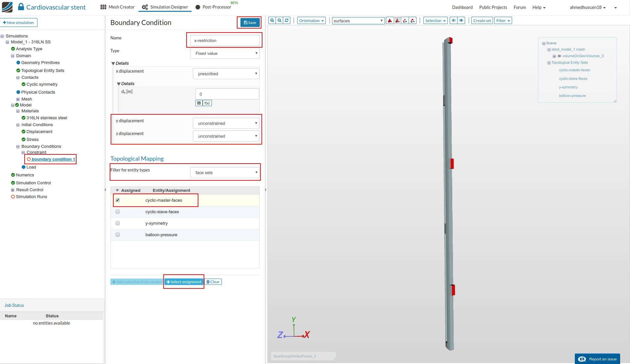Open the Selection dropdown menu
Image resolution: width=630 pixels, height=364 pixels.
[435, 21]
